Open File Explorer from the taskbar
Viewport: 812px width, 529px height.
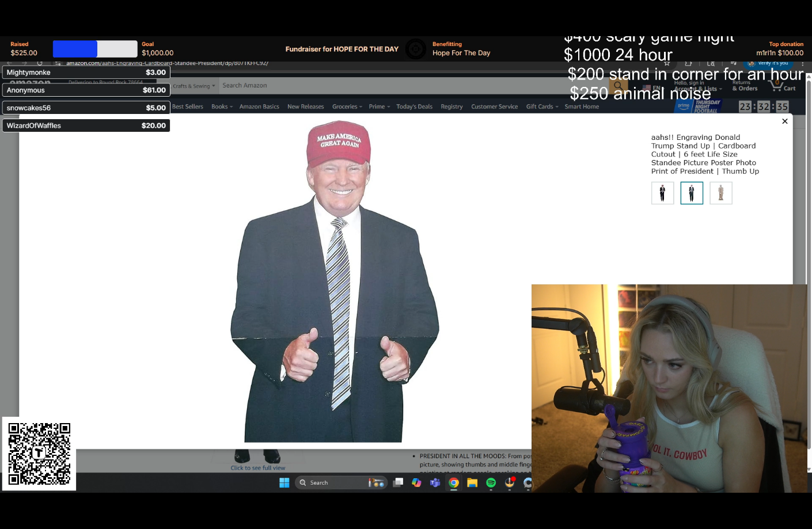[472, 483]
